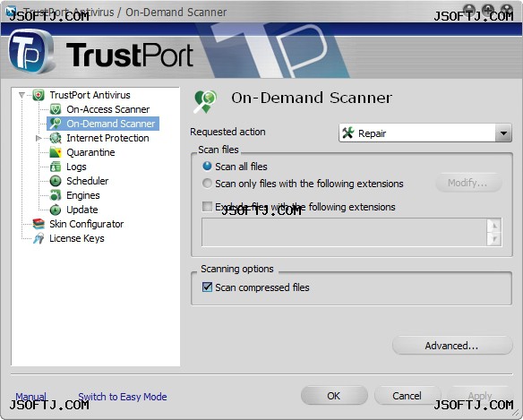Click the Internet Protection globe icon
523x420 pixels.
pyautogui.click(x=56, y=138)
